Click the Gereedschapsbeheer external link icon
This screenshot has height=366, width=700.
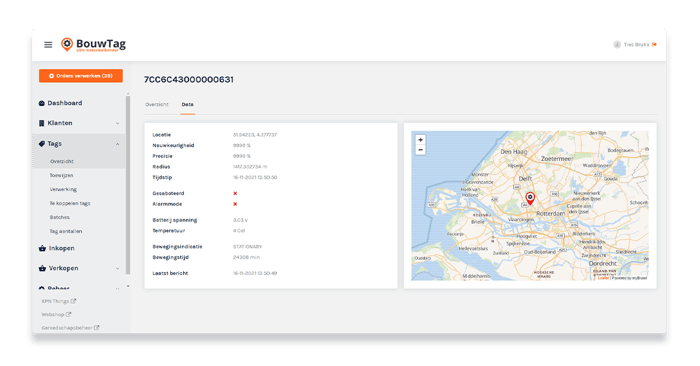tap(96, 328)
